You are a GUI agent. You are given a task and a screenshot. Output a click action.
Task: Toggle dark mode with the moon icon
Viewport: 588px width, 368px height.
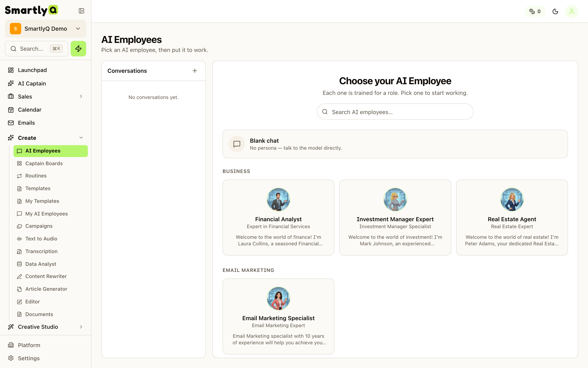555,11
